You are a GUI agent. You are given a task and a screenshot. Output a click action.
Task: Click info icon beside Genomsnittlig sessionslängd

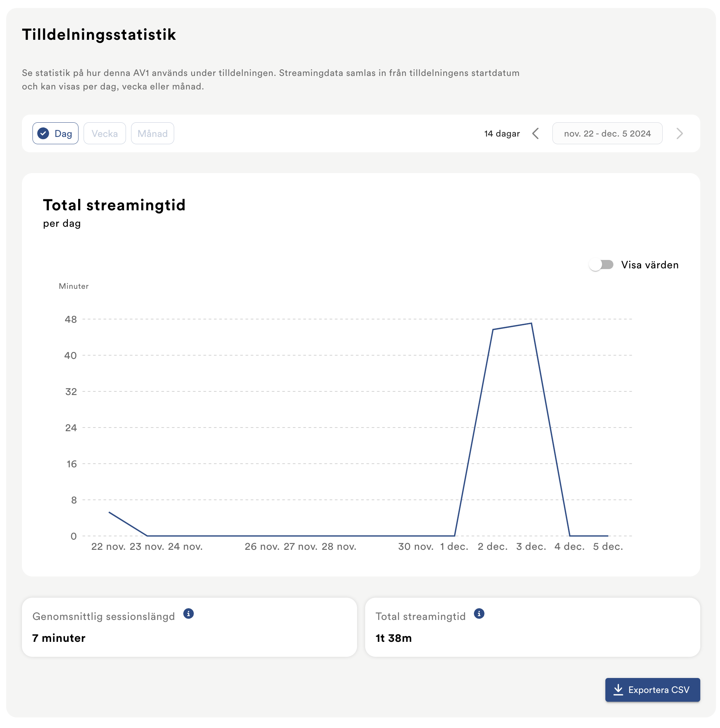(x=188, y=614)
